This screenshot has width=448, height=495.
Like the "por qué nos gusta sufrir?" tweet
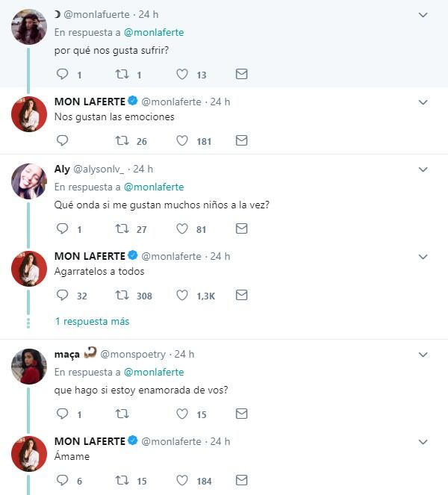(x=182, y=74)
